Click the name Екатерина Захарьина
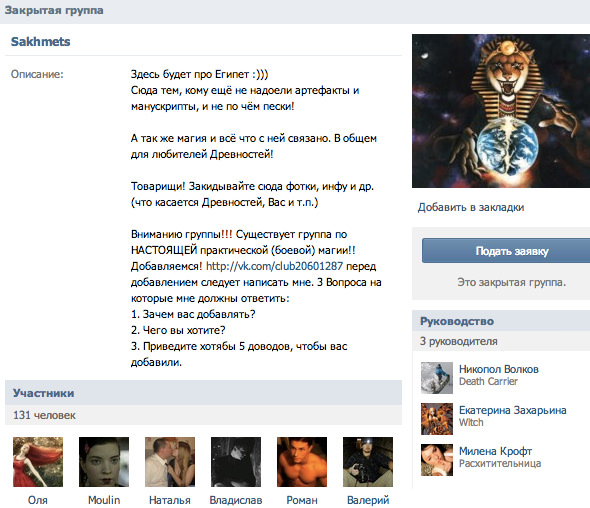This screenshot has height=508, width=590. pyautogui.click(x=512, y=410)
